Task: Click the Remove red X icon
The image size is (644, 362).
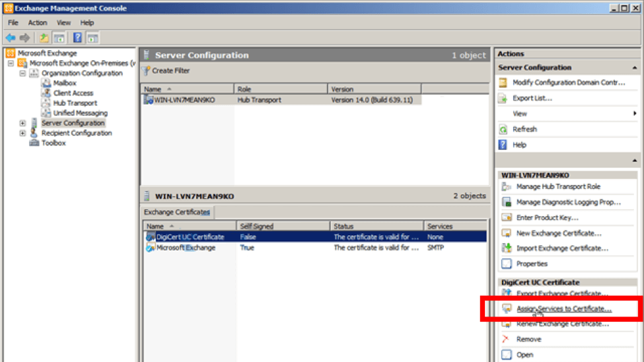Action: 505,339
